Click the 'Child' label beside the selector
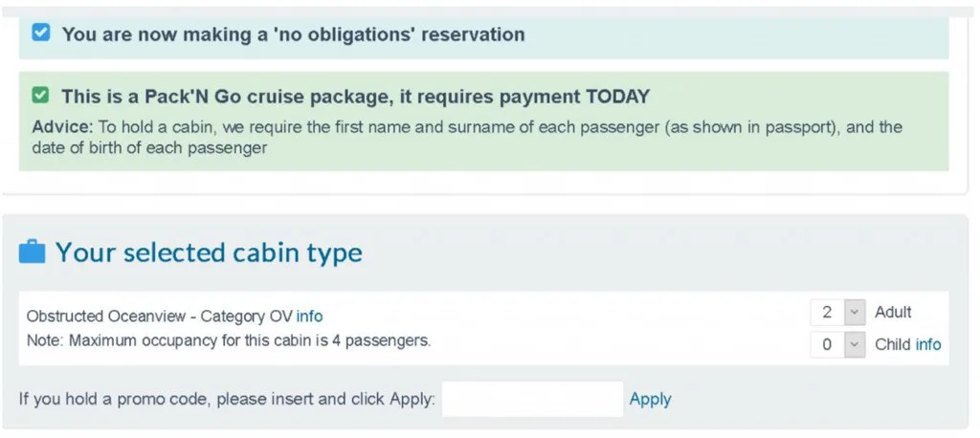980x438 pixels. [892, 344]
